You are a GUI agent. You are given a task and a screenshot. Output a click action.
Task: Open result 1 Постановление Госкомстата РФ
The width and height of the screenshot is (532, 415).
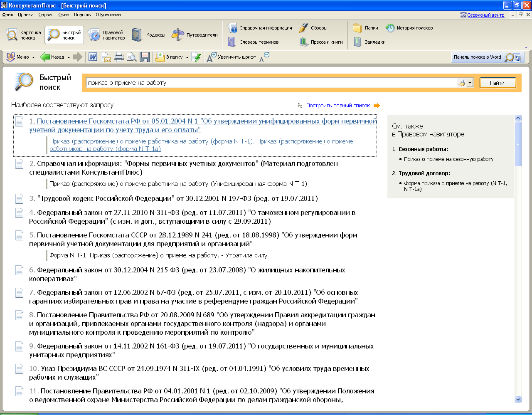(203, 126)
